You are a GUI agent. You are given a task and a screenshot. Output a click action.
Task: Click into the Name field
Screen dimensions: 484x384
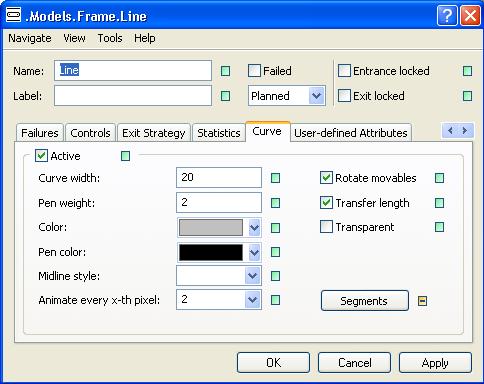(133, 70)
